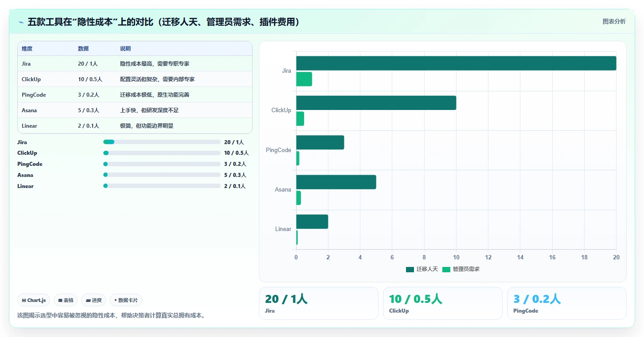
Task: Open the PingCode 3 / 0.2人 data card
Action: [x=566, y=303]
